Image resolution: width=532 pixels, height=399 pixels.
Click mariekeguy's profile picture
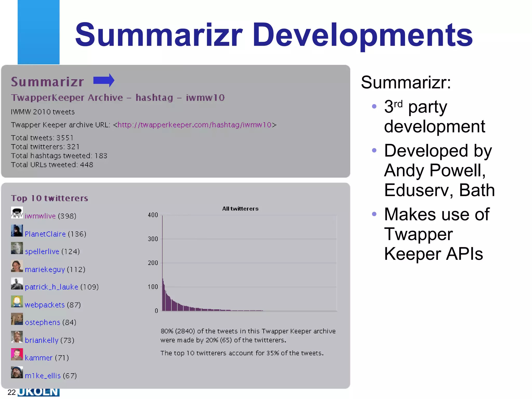coord(17,266)
